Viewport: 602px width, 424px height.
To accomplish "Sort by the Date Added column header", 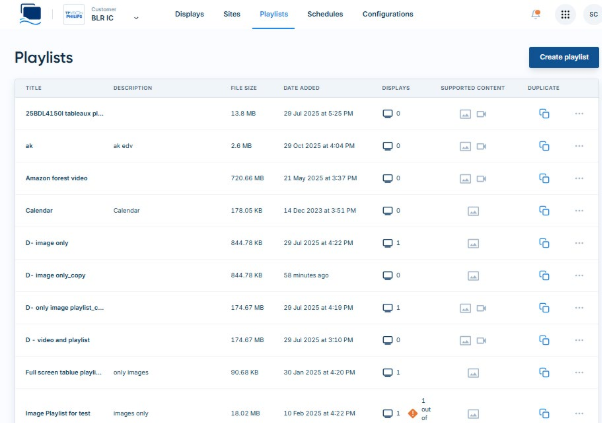I will click(x=301, y=88).
